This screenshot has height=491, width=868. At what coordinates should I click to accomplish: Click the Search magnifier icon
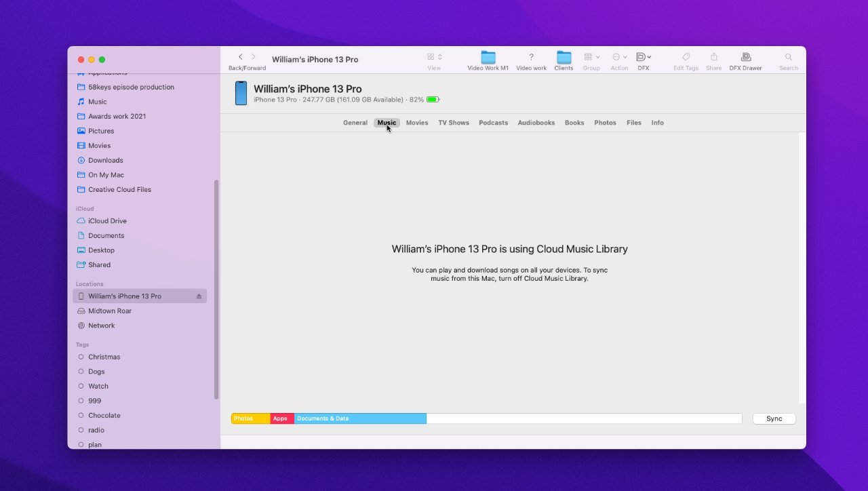coord(788,57)
